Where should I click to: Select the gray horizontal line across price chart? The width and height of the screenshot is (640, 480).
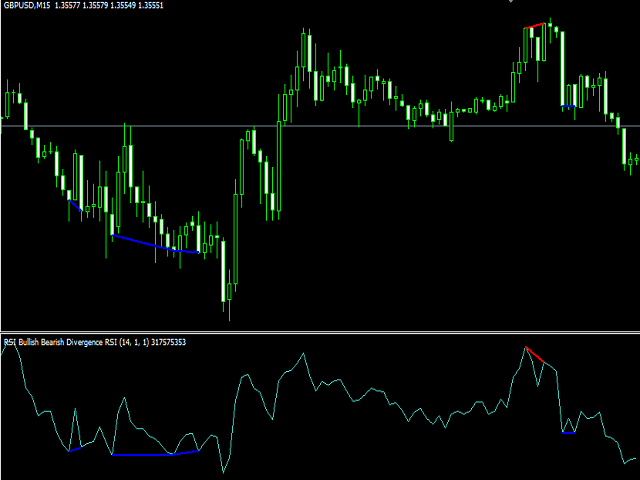pyautogui.click(x=320, y=126)
